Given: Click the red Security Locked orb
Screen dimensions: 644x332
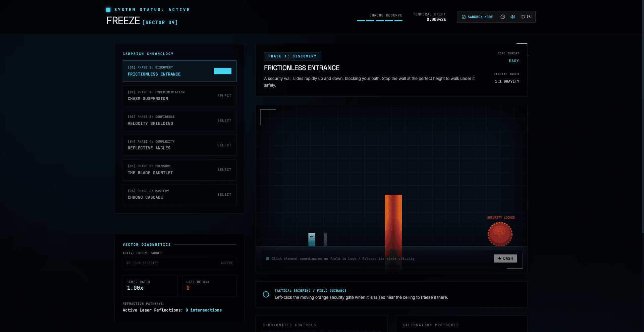Looking at the screenshot, I should pos(500,234).
